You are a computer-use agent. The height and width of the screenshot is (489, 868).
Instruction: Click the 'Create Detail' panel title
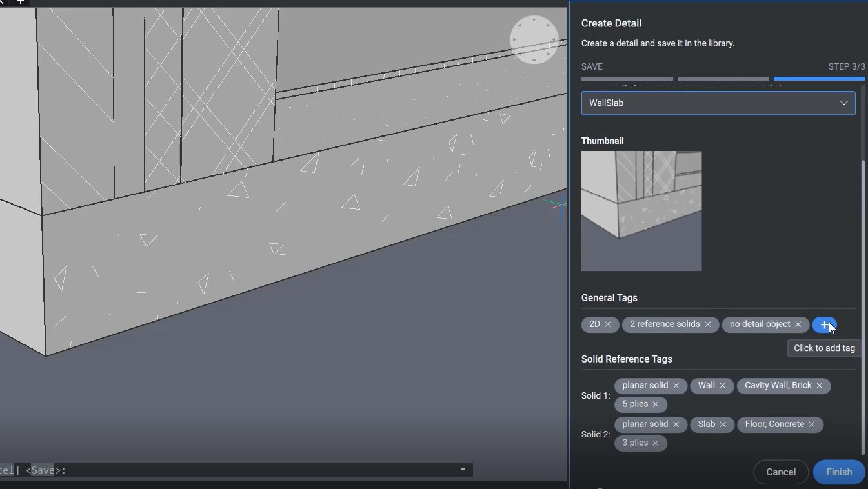click(x=611, y=23)
